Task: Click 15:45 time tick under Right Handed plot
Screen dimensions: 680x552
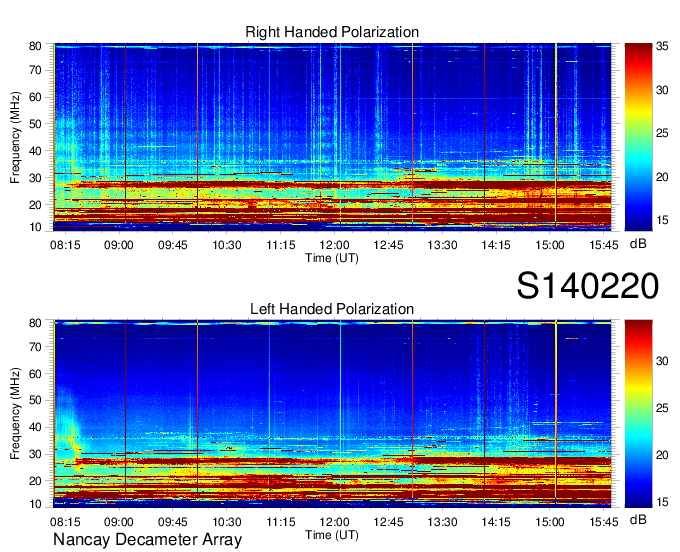Action: (x=604, y=245)
